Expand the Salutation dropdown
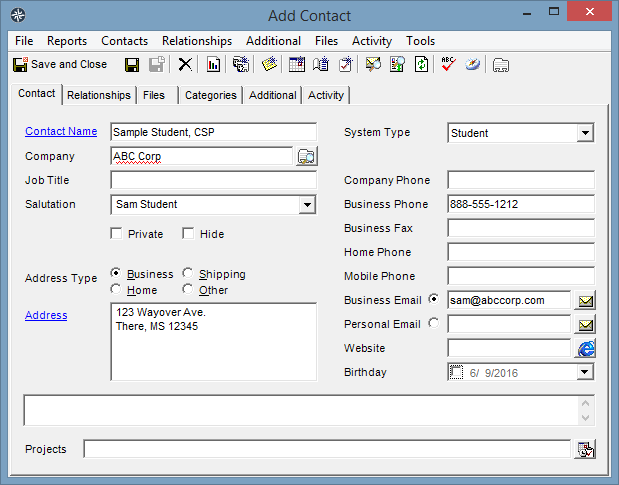 coord(307,205)
